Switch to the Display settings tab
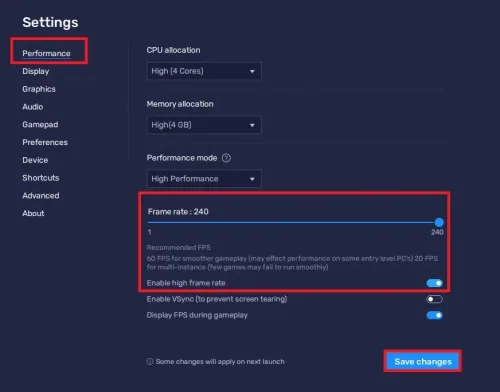Viewport: 500px width, 392px height. [36, 71]
